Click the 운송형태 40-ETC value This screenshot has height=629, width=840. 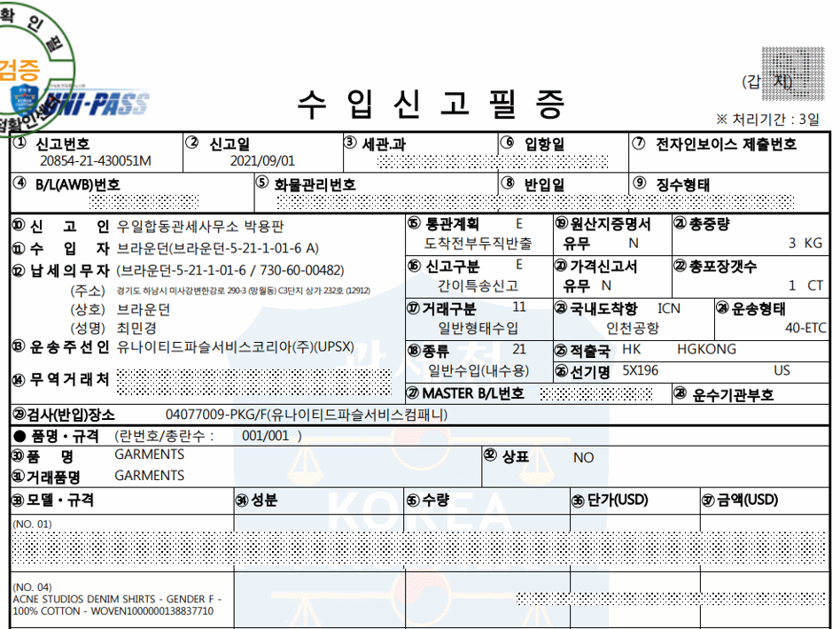point(805,328)
